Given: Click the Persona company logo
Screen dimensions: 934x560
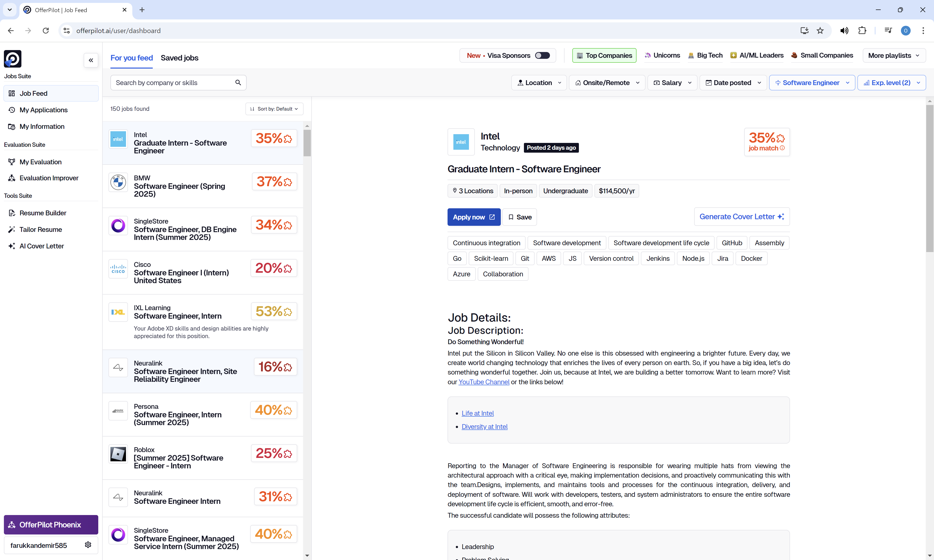Looking at the screenshot, I should point(118,411).
